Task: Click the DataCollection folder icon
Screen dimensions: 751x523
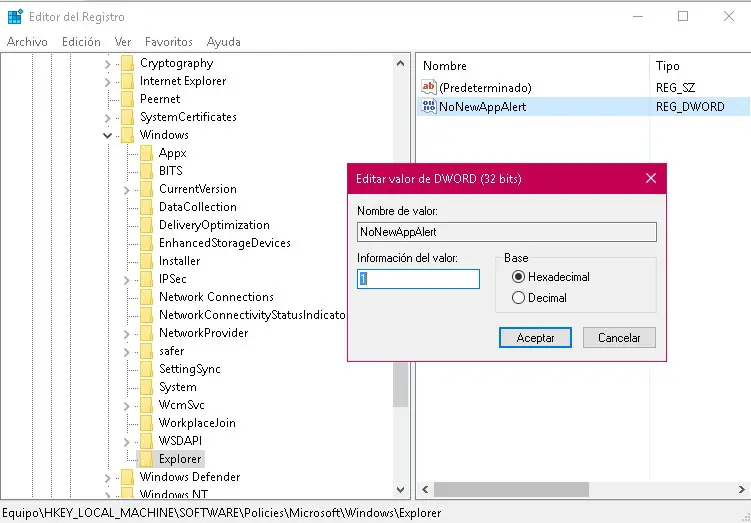Action: (147, 207)
